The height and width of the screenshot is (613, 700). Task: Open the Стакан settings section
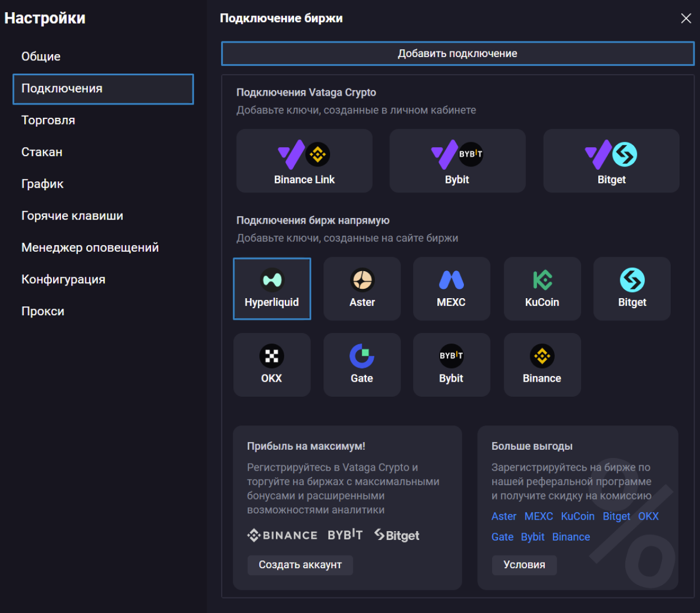(x=103, y=152)
